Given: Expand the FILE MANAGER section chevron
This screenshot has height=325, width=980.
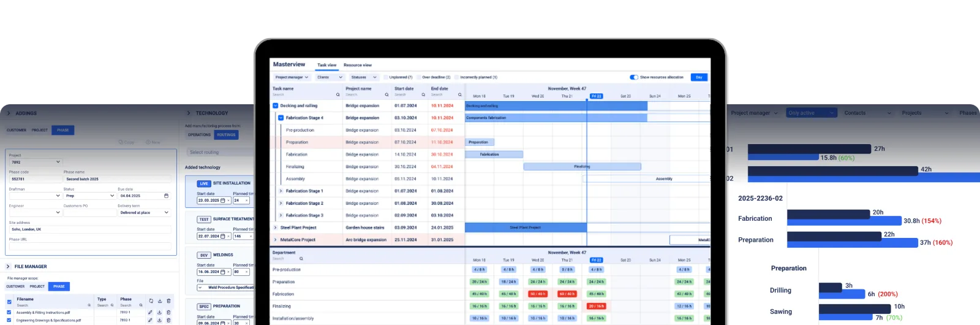Looking at the screenshot, I should click(8, 267).
